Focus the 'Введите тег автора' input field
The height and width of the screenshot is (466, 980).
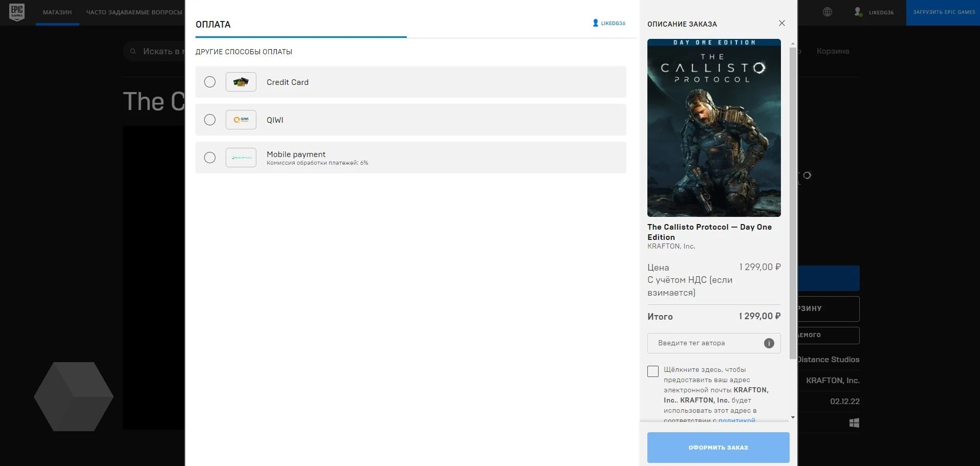click(x=714, y=343)
